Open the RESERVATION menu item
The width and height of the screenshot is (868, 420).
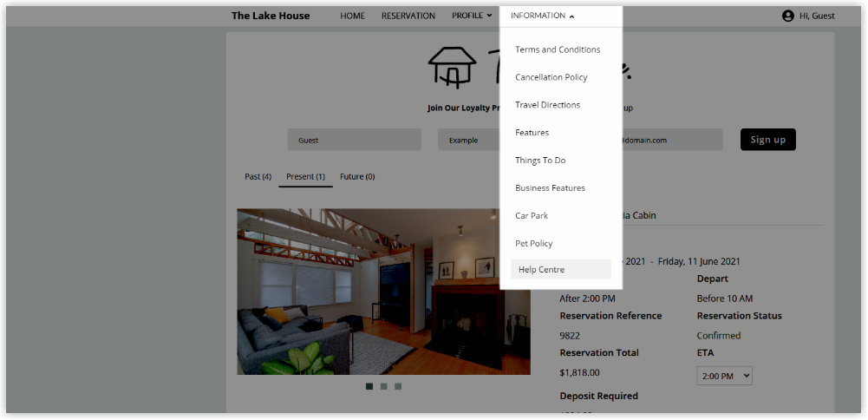408,16
